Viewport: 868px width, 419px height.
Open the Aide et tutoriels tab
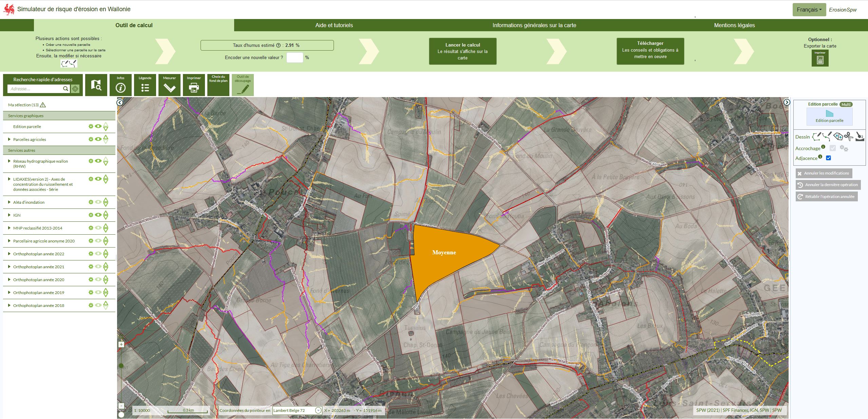(x=334, y=25)
